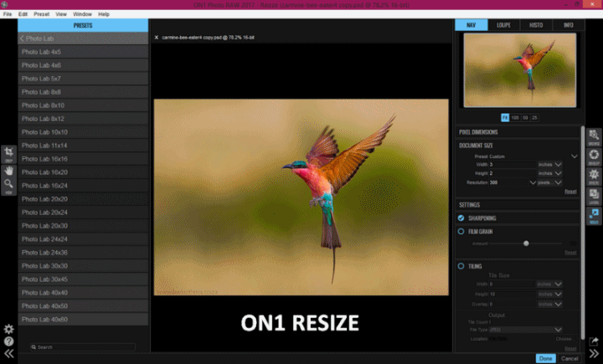The height and width of the screenshot is (364, 603).
Task: Click Reset under Tiling output
Action: coord(570,348)
